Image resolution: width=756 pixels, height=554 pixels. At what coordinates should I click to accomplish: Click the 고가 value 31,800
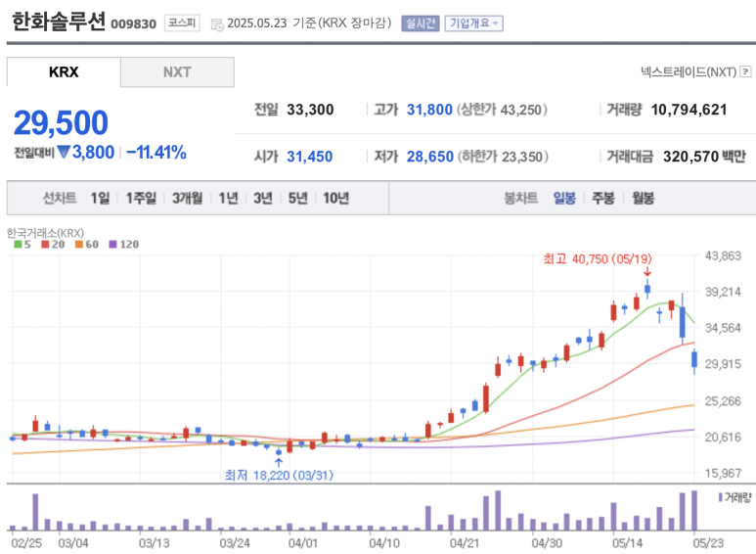429,110
